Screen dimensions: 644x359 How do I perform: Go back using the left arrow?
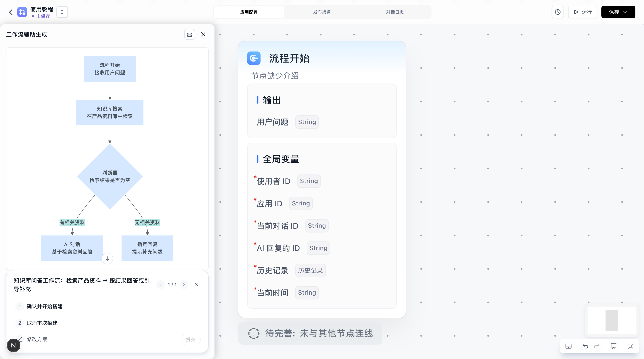[x=11, y=12]
